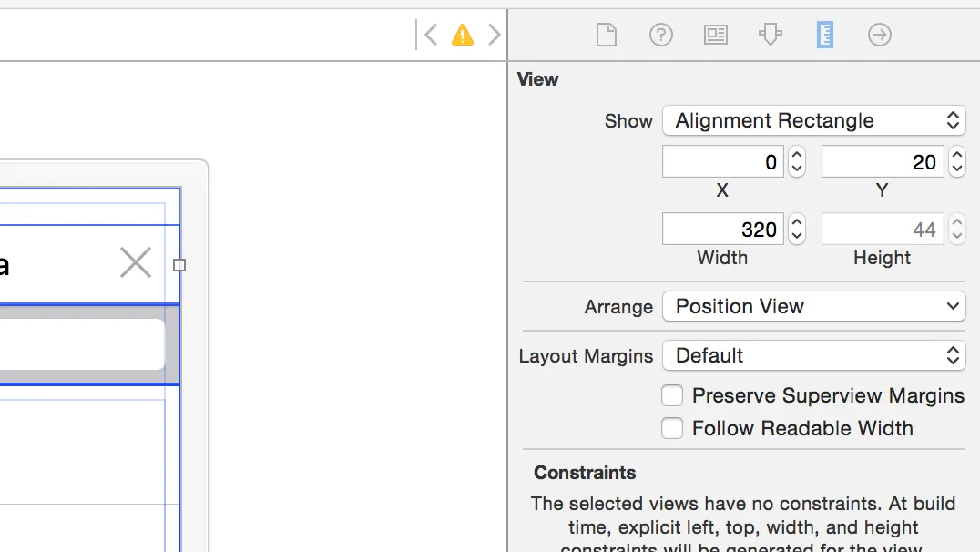The height and width of the screenshot is (552, 980).
Task: Open the Layout Margins Default dropdown
Action: [813, 355]
